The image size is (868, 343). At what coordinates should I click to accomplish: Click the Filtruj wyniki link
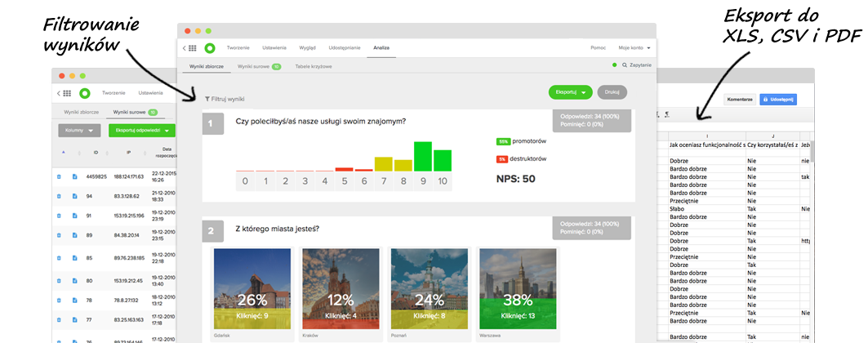pos(225,99)
